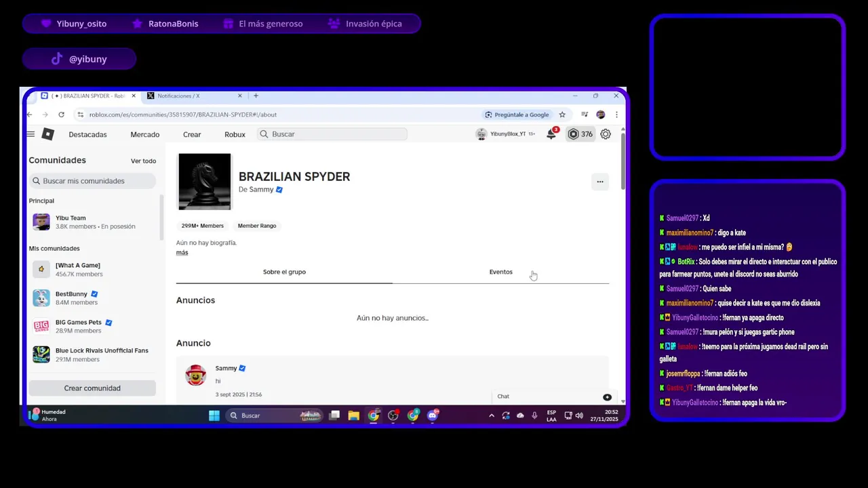Screen dimensions: 868x488
Task: Select [What A Game] community
Action: point(94,269)
